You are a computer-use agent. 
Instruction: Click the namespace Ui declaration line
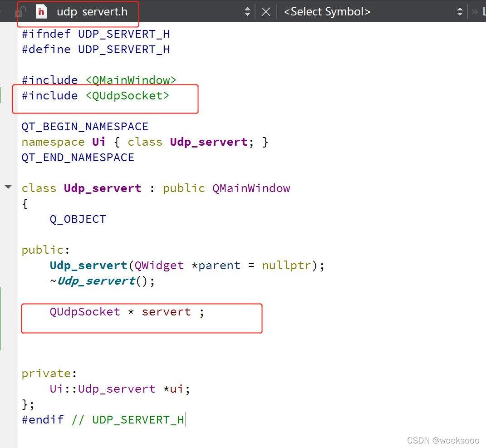pyautogui.click(x=145, y=142)
